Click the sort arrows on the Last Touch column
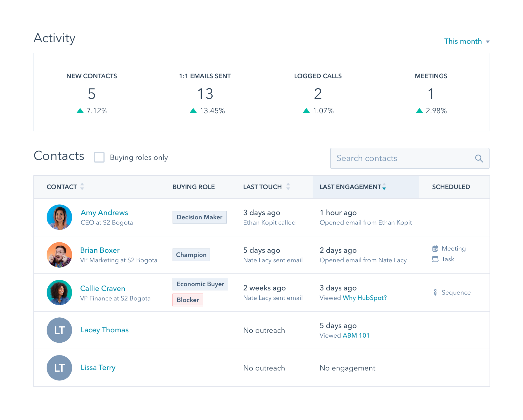523x420 pixels. [288, 187]
